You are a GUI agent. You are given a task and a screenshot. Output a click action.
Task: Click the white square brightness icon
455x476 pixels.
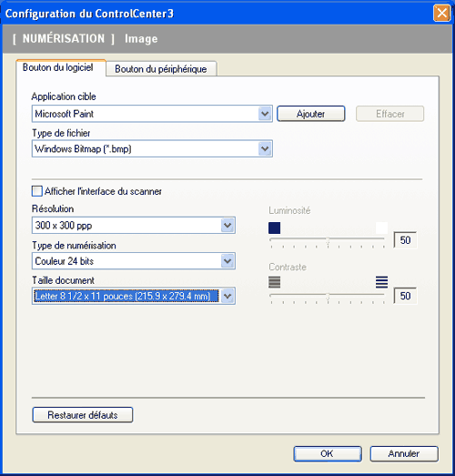point(381,228)
